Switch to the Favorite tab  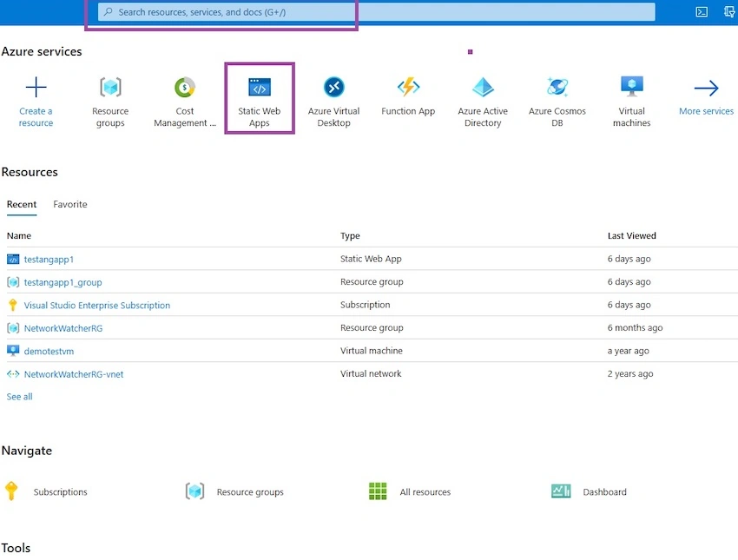(70, 204)
